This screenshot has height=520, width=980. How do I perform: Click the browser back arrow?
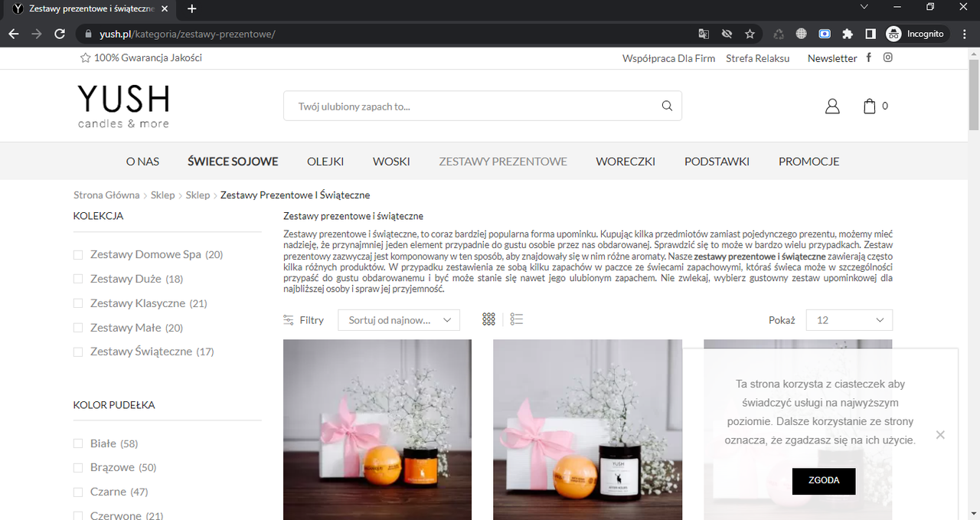point(14,34)
